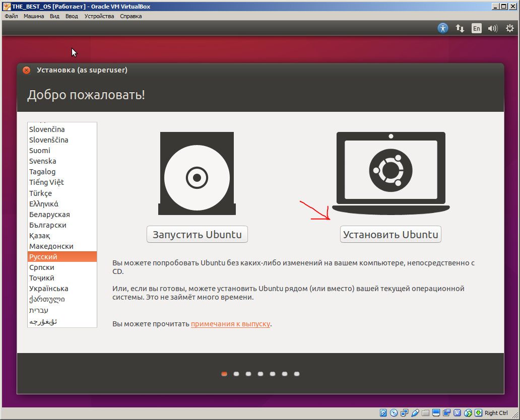Screen dimensions: 520x420
Task: Open the Машина menu
Action: coord(33,16)
